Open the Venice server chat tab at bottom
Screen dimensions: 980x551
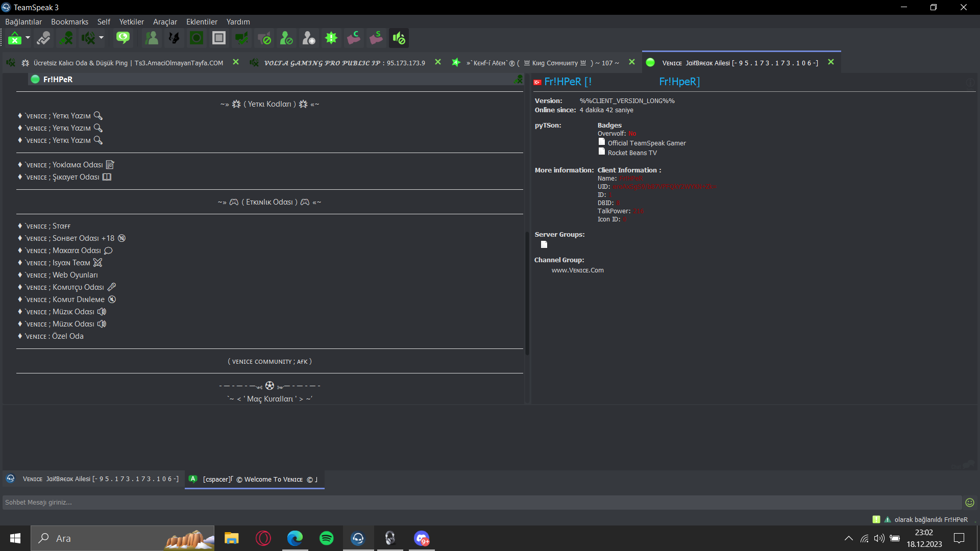pos(93,479)
